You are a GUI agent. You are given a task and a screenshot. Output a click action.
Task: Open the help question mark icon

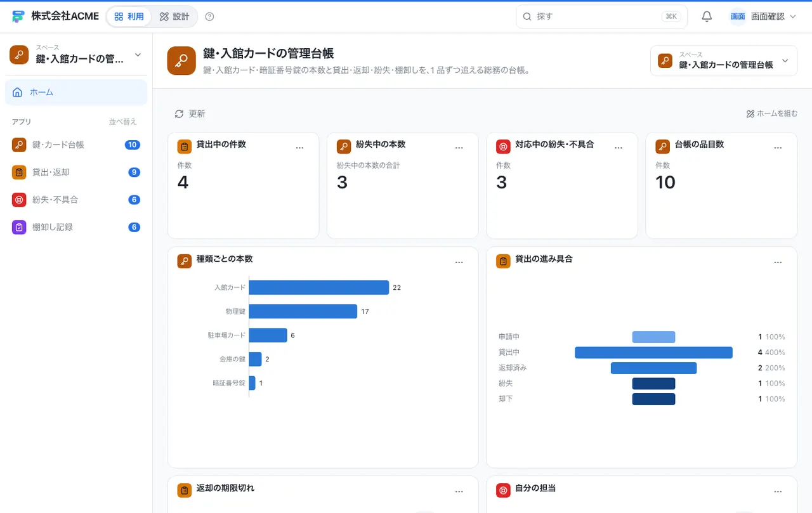210,16
